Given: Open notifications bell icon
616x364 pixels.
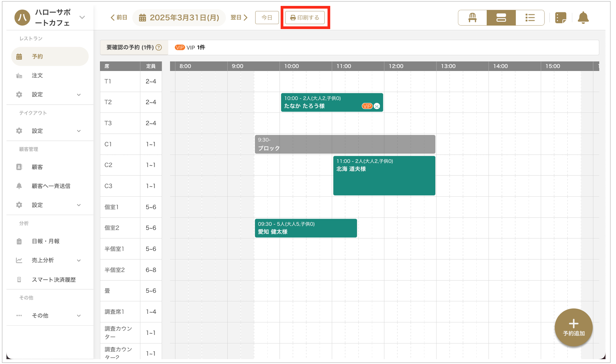Looking at the screenshot, I should pos(583,18).
